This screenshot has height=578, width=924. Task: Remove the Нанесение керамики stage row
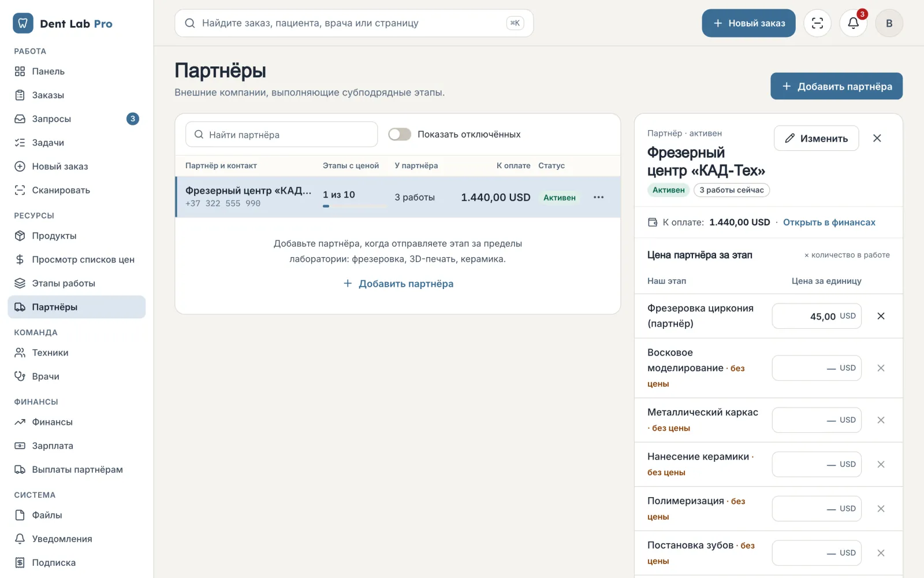click(881, 464)
